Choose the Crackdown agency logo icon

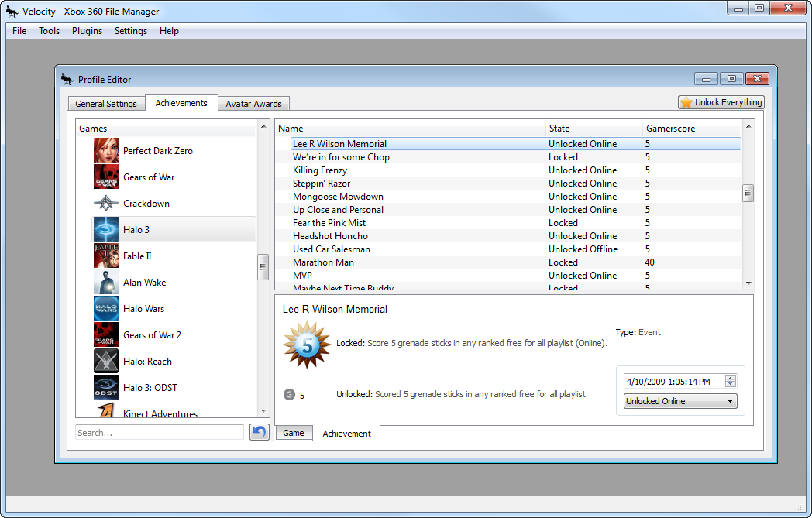(x=105, y=204)
